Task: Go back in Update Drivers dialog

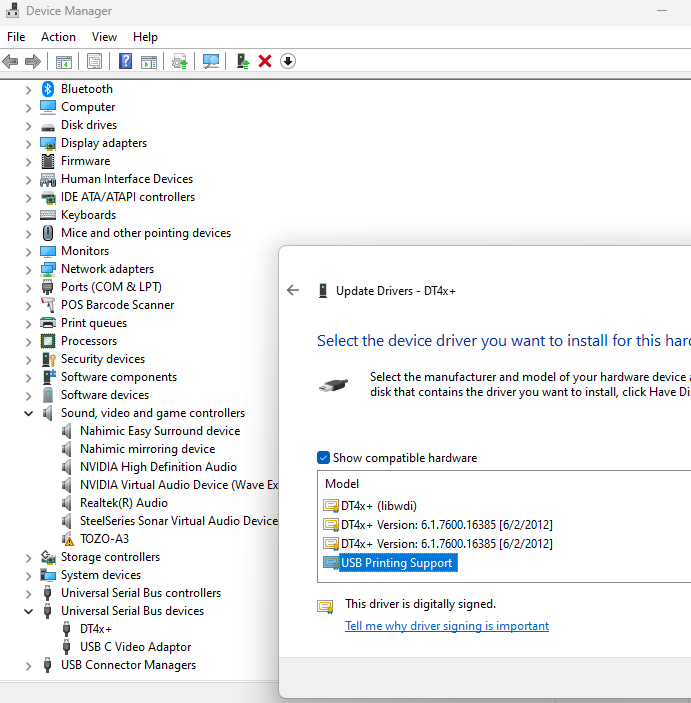Action: (x=293, y=290)
